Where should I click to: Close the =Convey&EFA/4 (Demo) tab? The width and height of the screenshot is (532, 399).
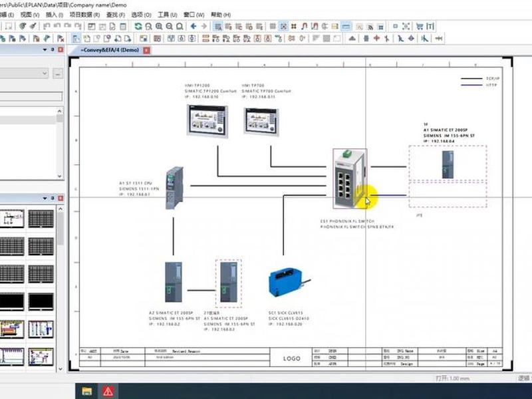(146, 51)
